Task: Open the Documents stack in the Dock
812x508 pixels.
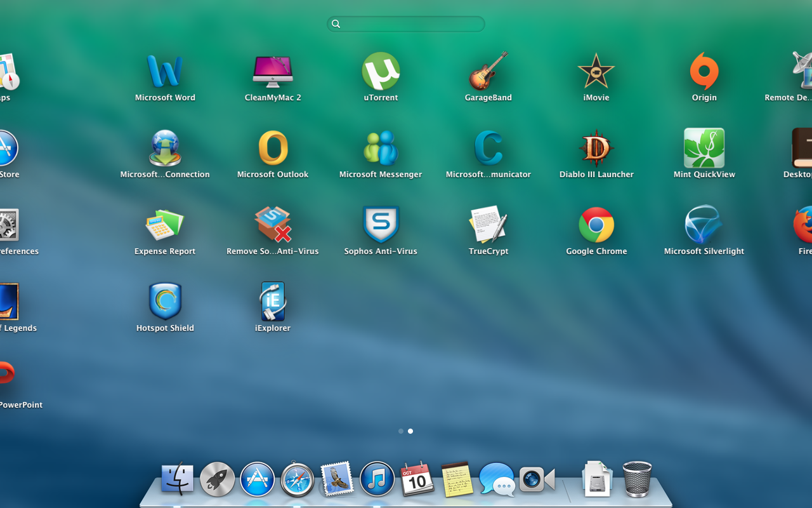Action: coord(596,479)
